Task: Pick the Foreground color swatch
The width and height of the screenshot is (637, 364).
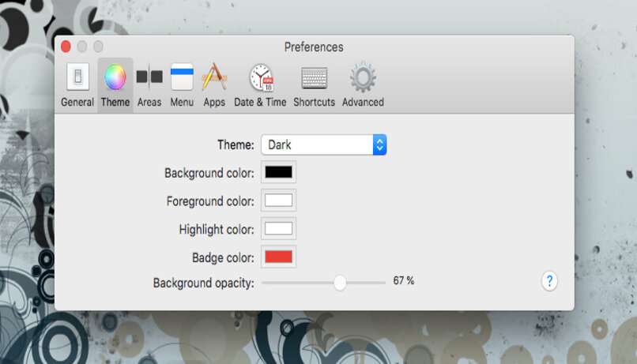Action: [x=279, y=200]
